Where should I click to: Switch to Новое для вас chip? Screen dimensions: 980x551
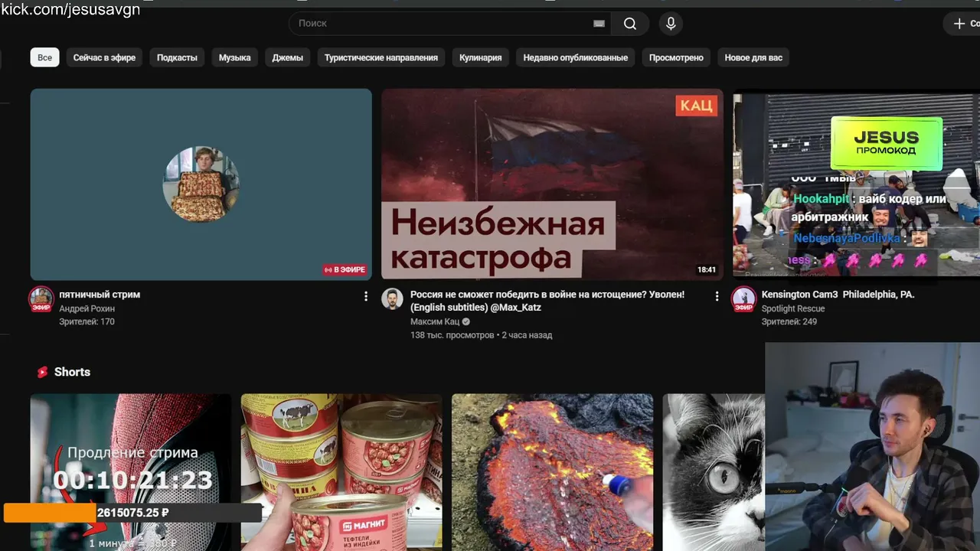(753, 57)
